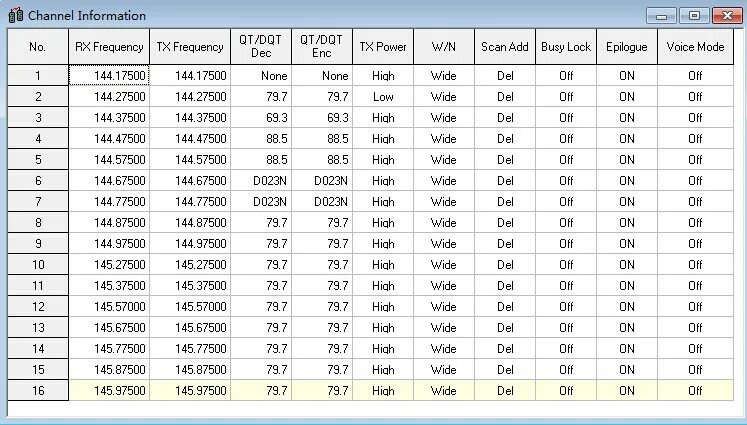Click the radio icon in the title bar
This screenshot has height=425, width=747.
pyautogui.click(x=16, y=15)
